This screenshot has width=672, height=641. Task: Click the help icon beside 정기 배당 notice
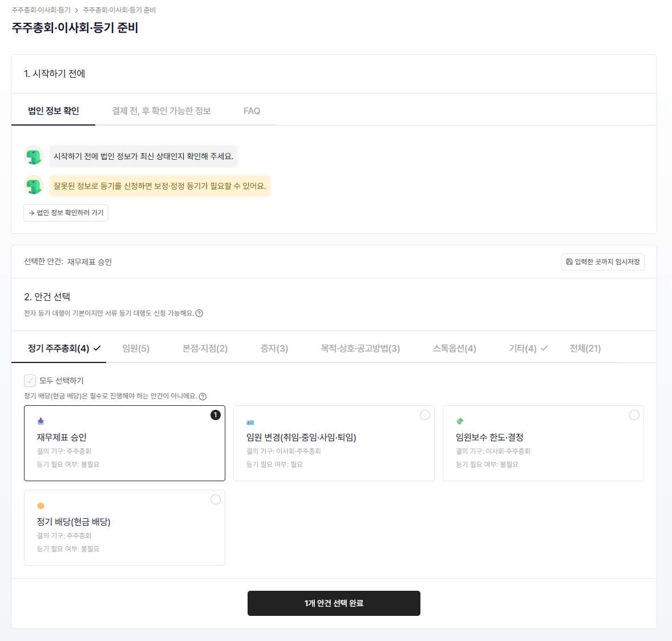click(x=203, y=397)
